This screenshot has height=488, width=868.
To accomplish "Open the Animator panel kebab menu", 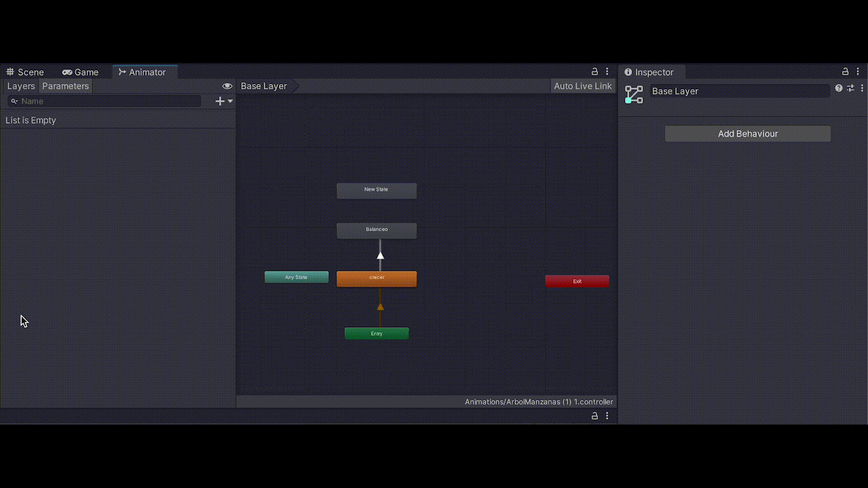I will (607, 72).
